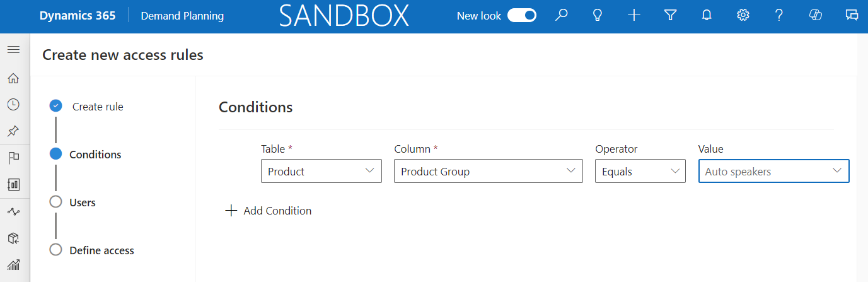Open the lightbulb ideas icon
This screenshot has width=868, height=282.
[x=598, y=16]
